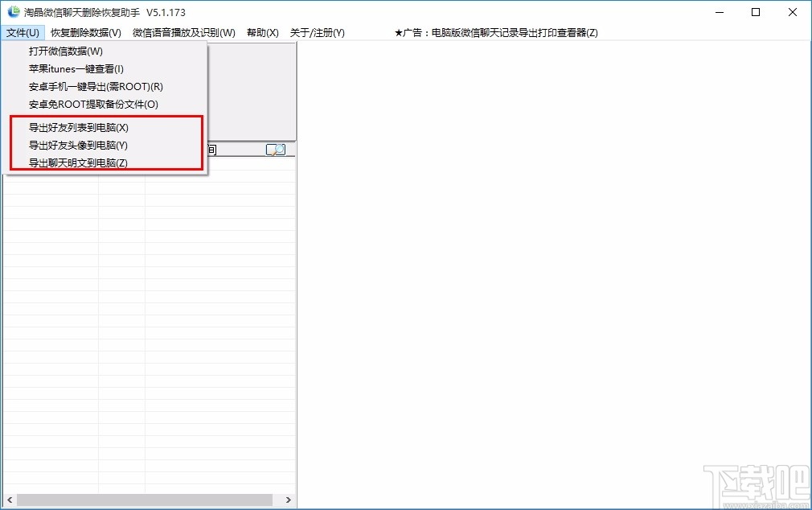Click the search magnifier icon above the table
The height and width of the screenshot is (510, 812).
tap(276, 150)
